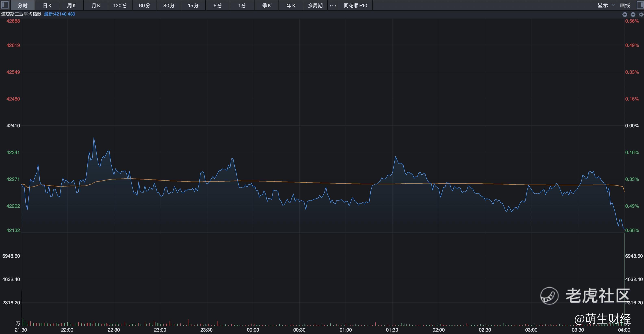Click the zoom out minus icon
The image size is (644, 334).
point(633,14)
